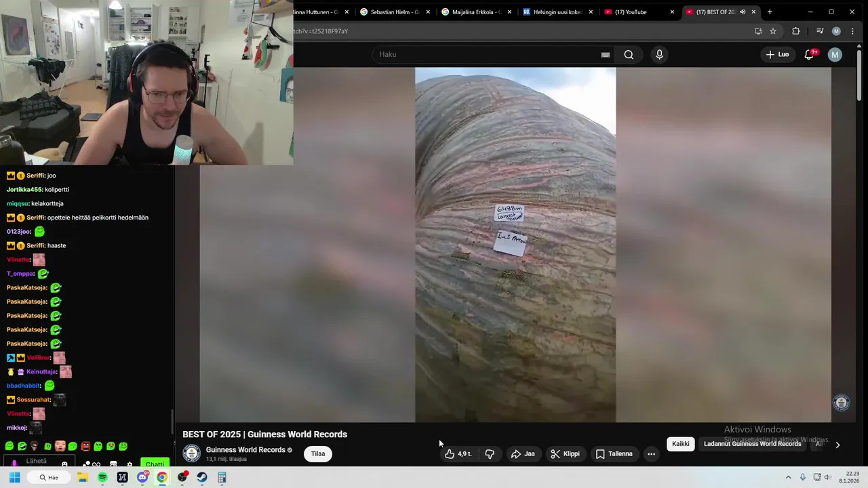Open Chrome media controls icon
This screenshot has width=868, height=488.
tap(820, 31)
